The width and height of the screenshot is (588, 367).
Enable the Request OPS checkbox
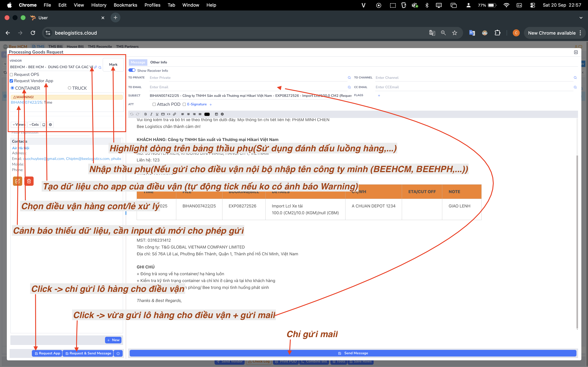click(11, 74)
